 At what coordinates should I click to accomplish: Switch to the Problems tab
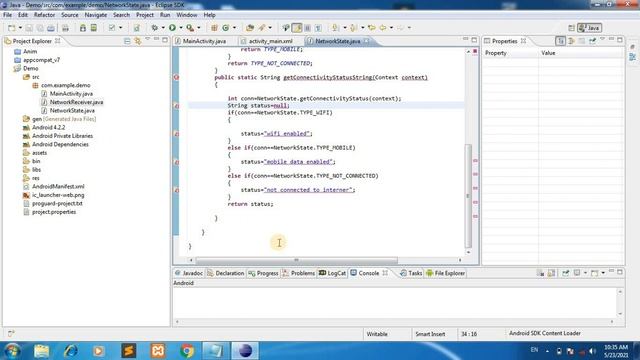coord(299,273)
